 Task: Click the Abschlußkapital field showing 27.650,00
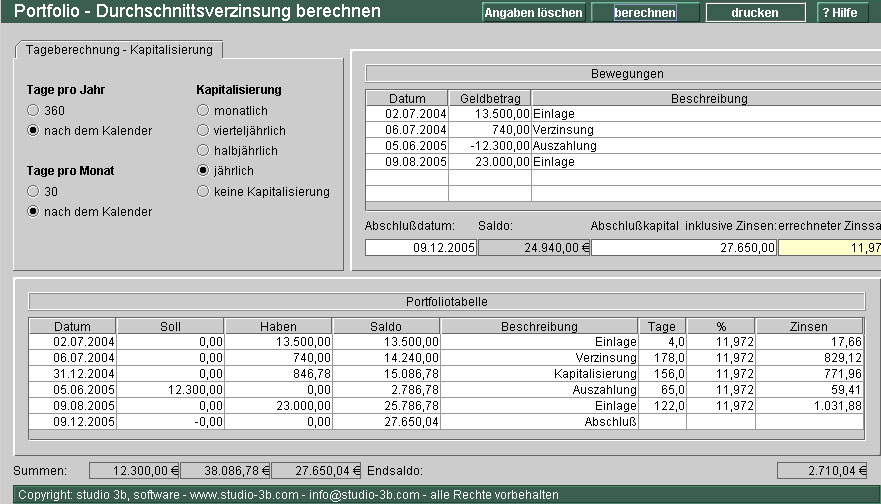[x=684, y=248]
